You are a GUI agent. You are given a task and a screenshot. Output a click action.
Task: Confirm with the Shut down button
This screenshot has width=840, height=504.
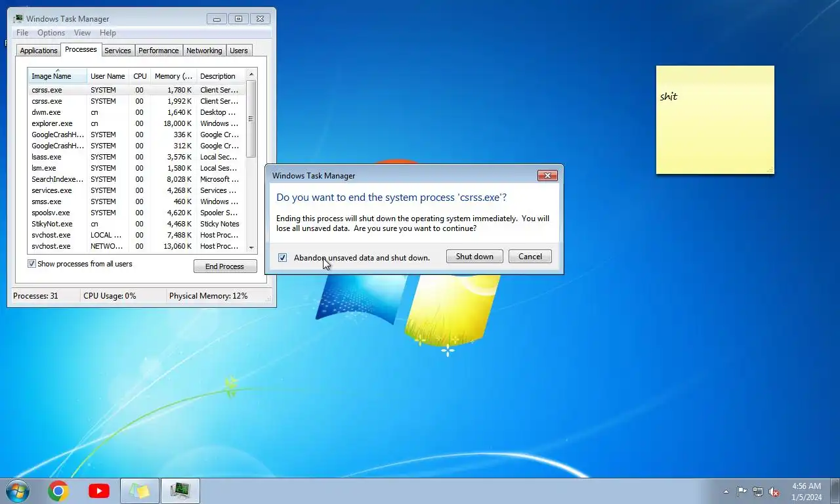tap(474, 257)
